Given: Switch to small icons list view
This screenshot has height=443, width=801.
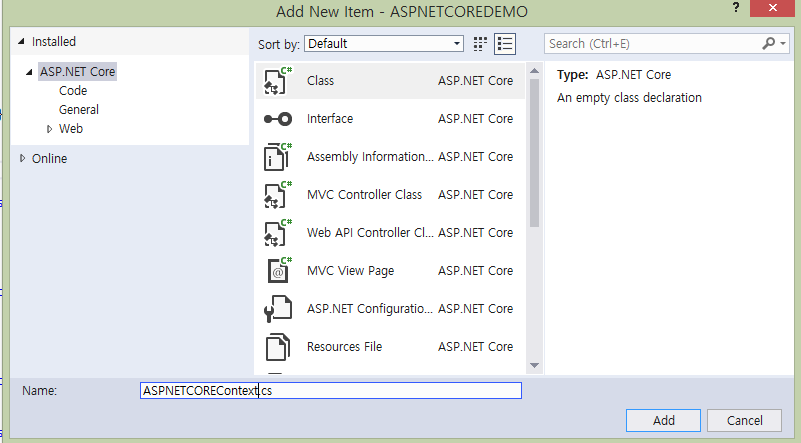Looking at the screenshot, I should pyautogui.click(x=505, y=44).
